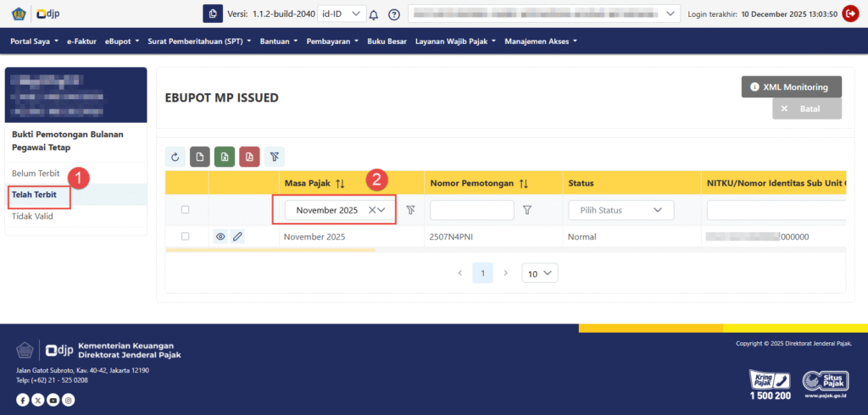Screen dimensions: 868x415
Task: Check the November 2025 row checkbox
Action: pos(186,237)
